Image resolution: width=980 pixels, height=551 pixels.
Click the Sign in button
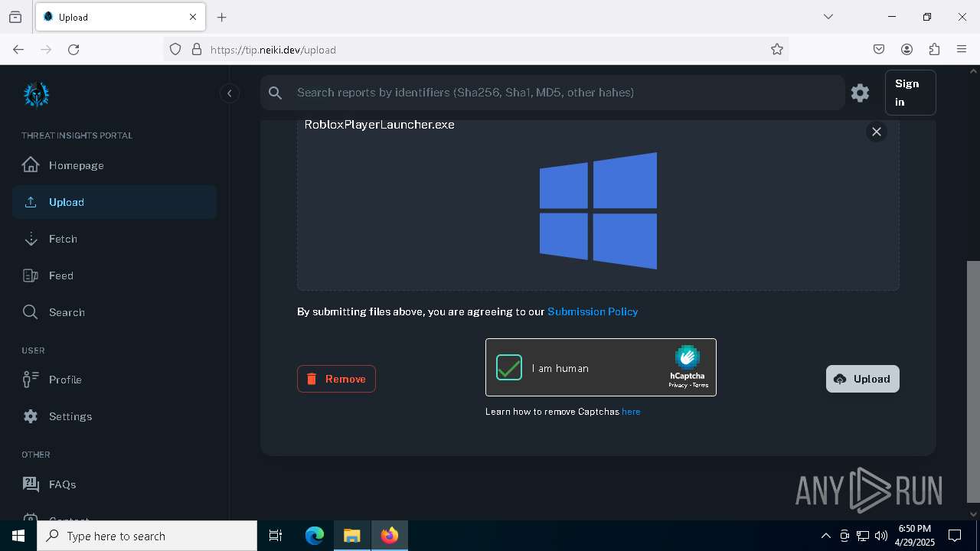click(910, 93)
